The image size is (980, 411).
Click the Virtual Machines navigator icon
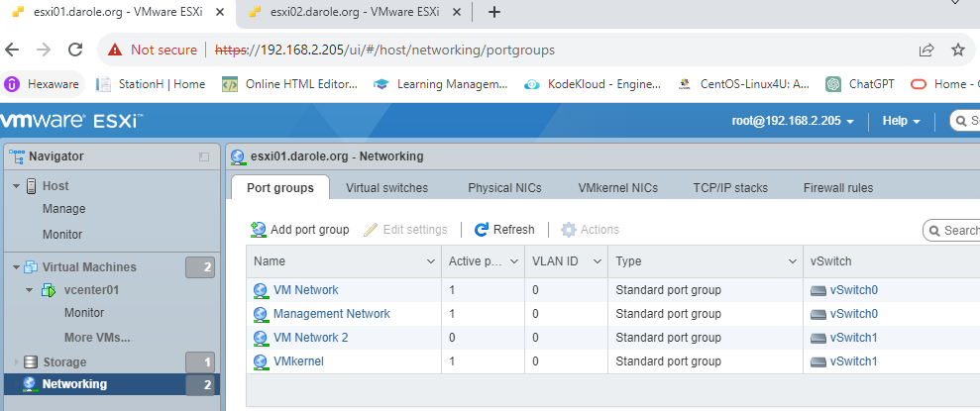click(x=31, y=267)
